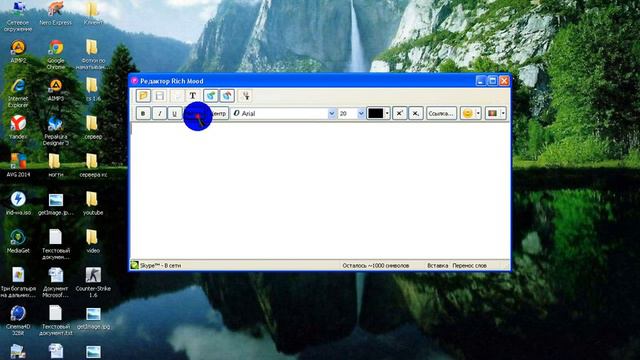
Task: Select the AIMP2 desktop shortcut
Action: pos(18,52)
